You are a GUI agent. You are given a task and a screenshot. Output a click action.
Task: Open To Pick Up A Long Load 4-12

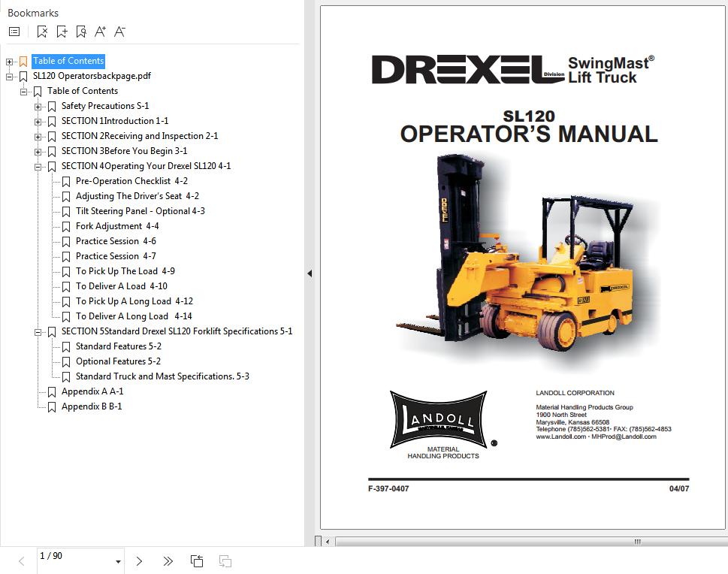pos(134,301)
